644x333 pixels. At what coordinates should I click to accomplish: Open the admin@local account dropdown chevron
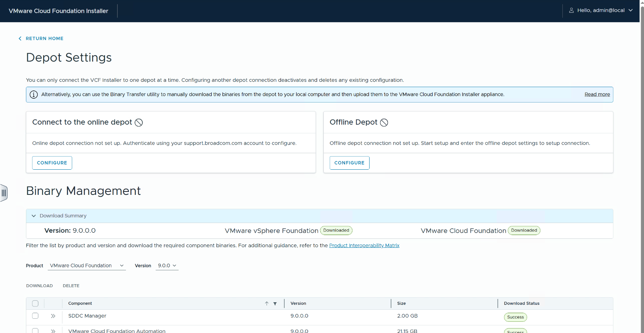pos(630,11)
